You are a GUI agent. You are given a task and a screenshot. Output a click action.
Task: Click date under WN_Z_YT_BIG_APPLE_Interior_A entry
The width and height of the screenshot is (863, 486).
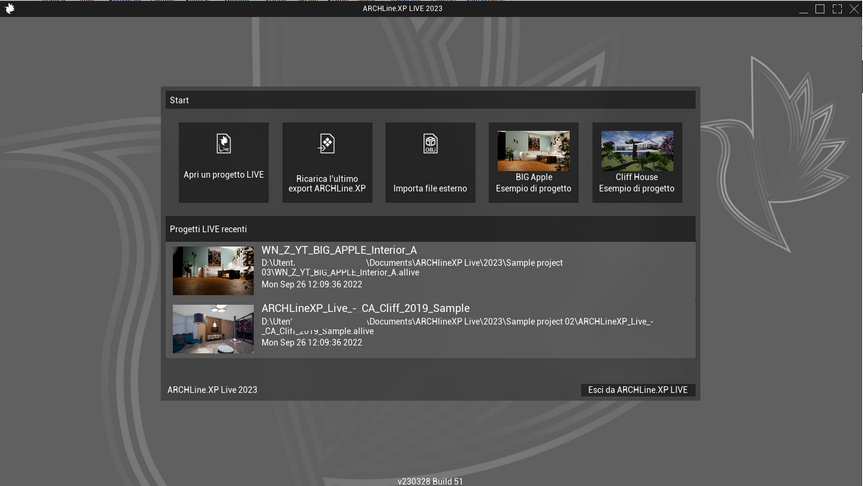[312, 285]
